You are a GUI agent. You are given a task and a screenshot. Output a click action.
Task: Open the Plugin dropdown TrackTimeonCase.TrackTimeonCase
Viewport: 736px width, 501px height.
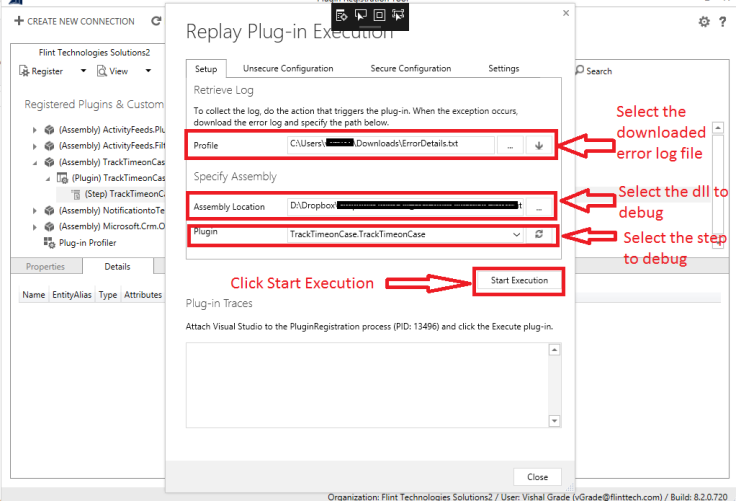click(x=405, y=234)
